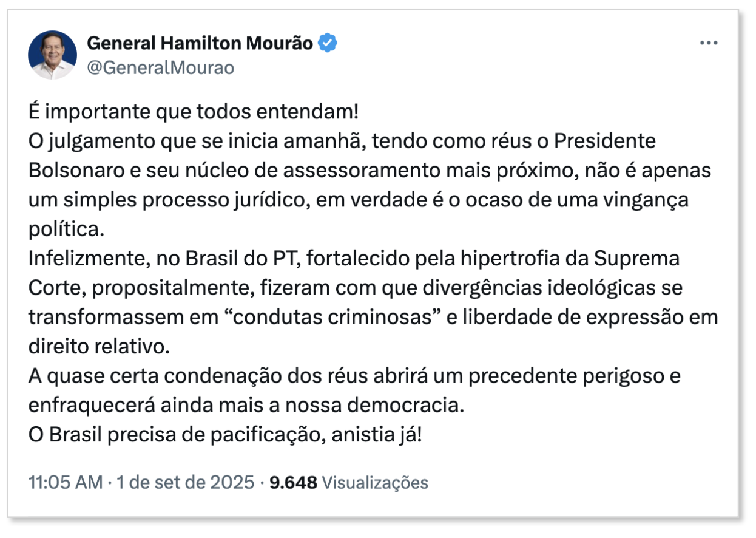Click the Visualizações label
Image resolution: width=756 pixels, height=538 pixels.
pos(374,483)
